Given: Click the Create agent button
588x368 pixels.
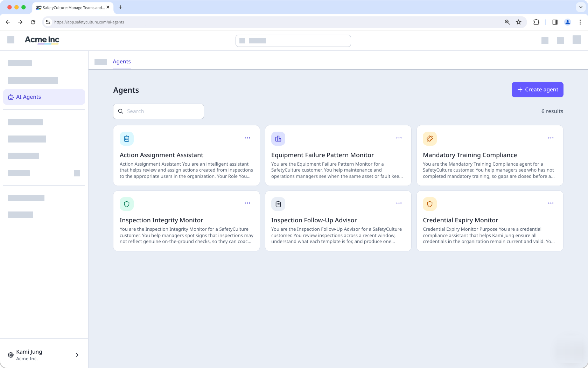Looking at the screenshot, I should click(x=538, y=90).
